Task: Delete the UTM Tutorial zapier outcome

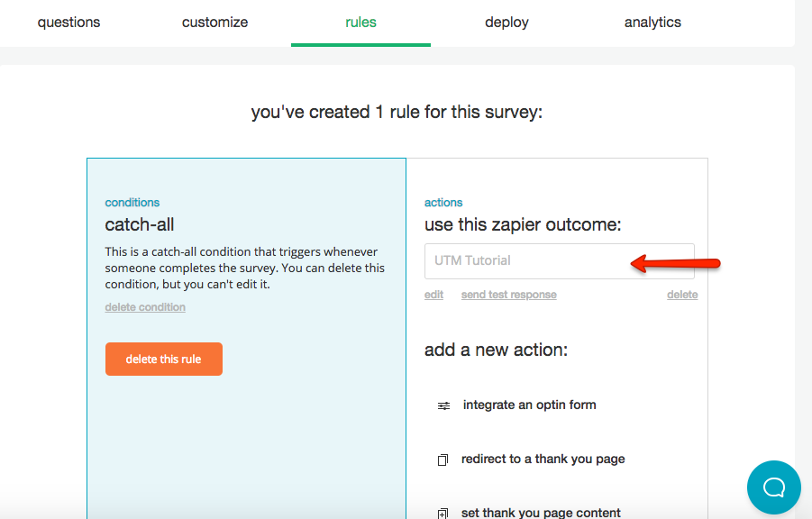Action: [x=681, y=295]
